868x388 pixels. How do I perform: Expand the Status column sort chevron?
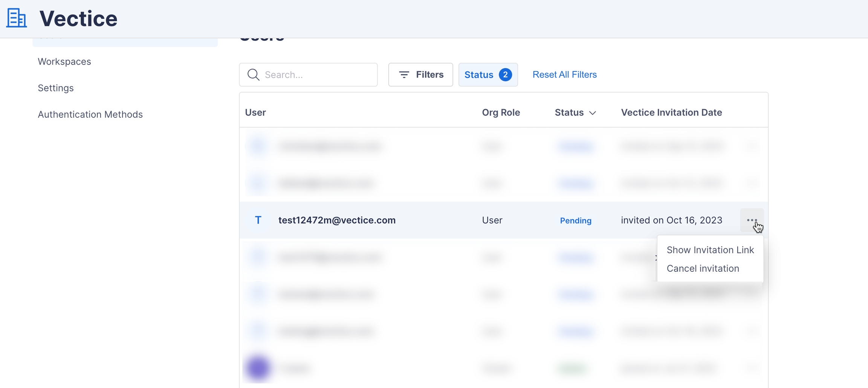tap(593, 113)
